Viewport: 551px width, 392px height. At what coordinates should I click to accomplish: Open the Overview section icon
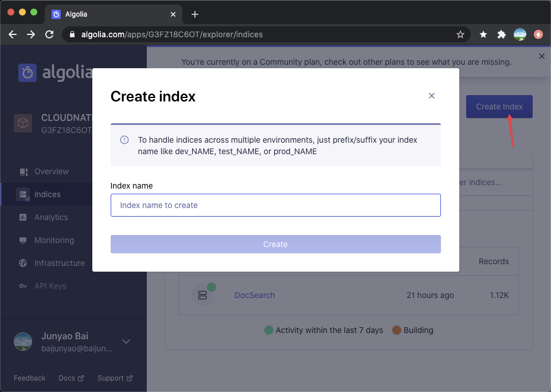pyautogui.click(x=24, y=171)
